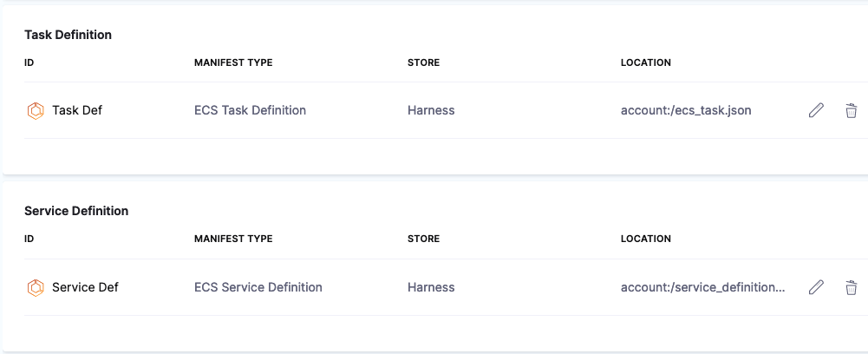Click the truncated account:/service_definition location

pos(702,287)
